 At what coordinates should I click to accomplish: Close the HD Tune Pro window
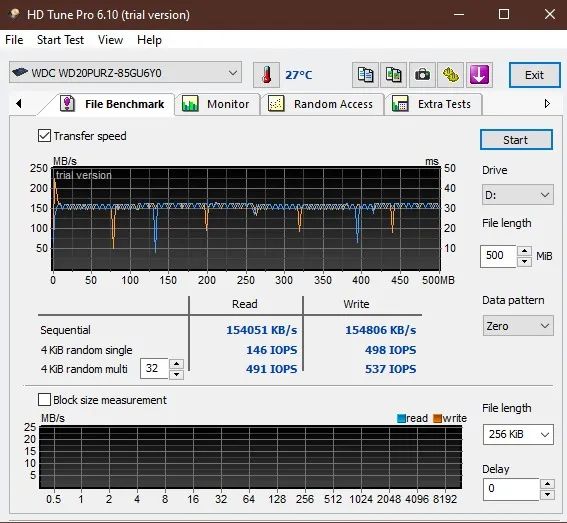[x=550, y=14]
